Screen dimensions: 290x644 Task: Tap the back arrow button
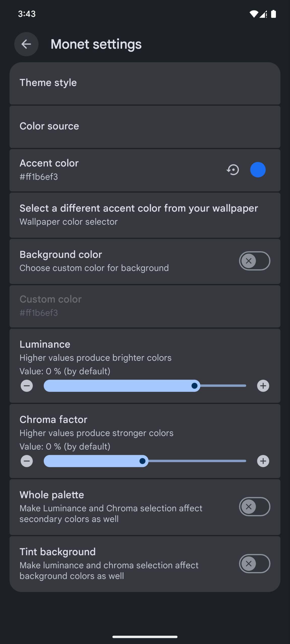coord(26,44)
